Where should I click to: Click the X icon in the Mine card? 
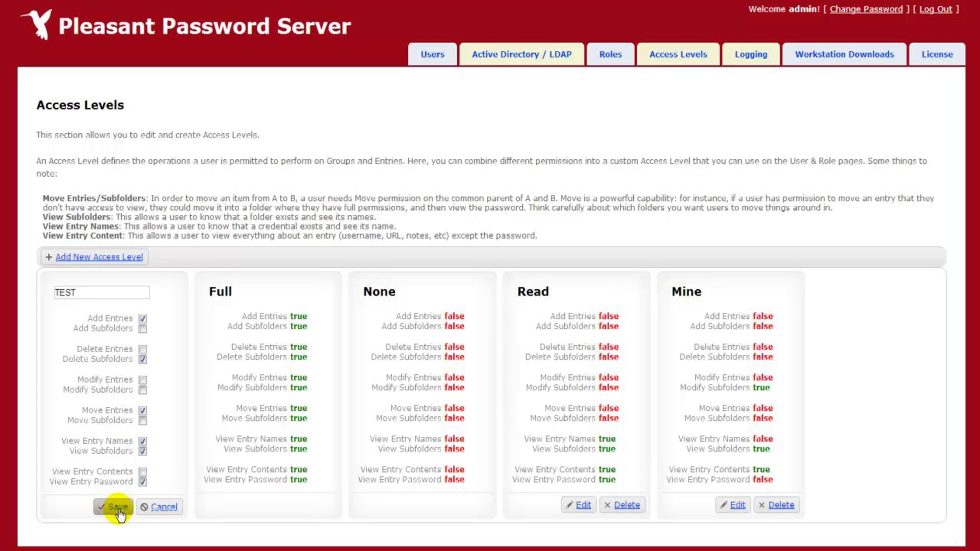point(762,505)
